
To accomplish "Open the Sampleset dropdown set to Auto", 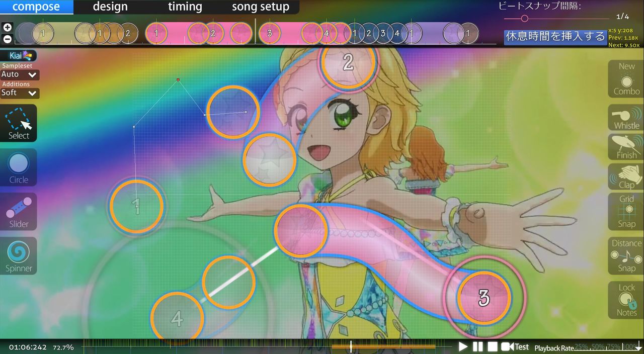I will point(19,74).
